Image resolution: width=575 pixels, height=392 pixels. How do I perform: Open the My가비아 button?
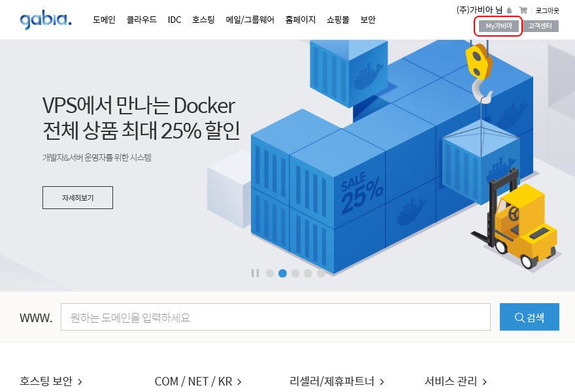[499, 26]
